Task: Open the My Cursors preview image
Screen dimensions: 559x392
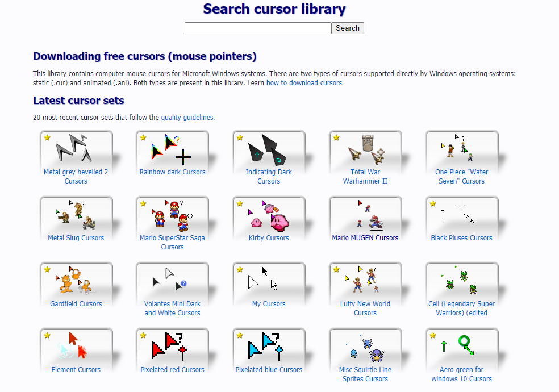Action: click(x=263, y=278)
